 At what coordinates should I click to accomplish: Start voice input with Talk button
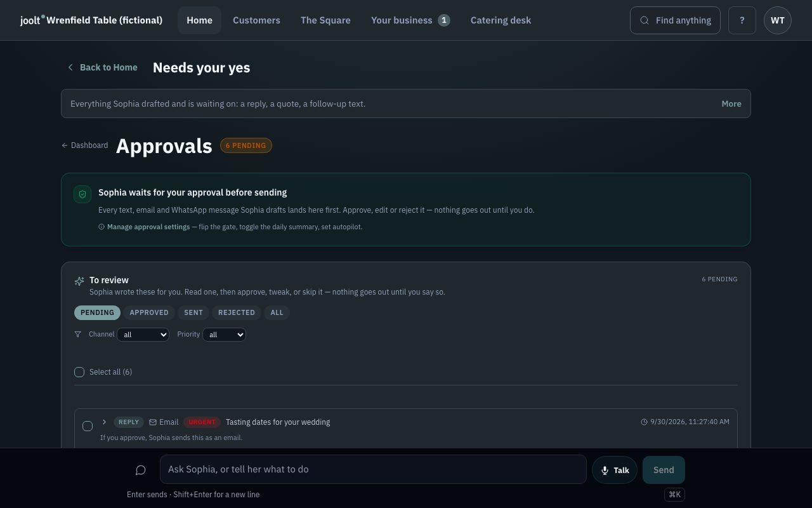point(614,470)
